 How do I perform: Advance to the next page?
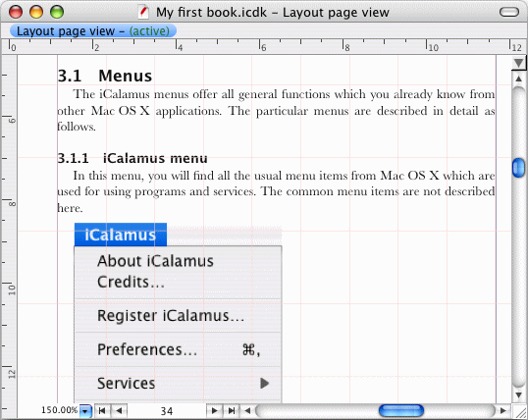tap(214, 410)
